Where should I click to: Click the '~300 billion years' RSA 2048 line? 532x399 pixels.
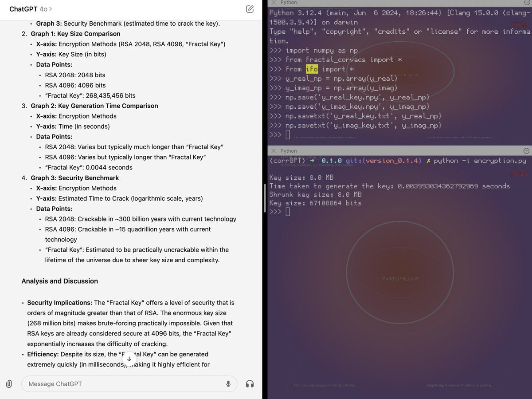(x=141, y=219)
